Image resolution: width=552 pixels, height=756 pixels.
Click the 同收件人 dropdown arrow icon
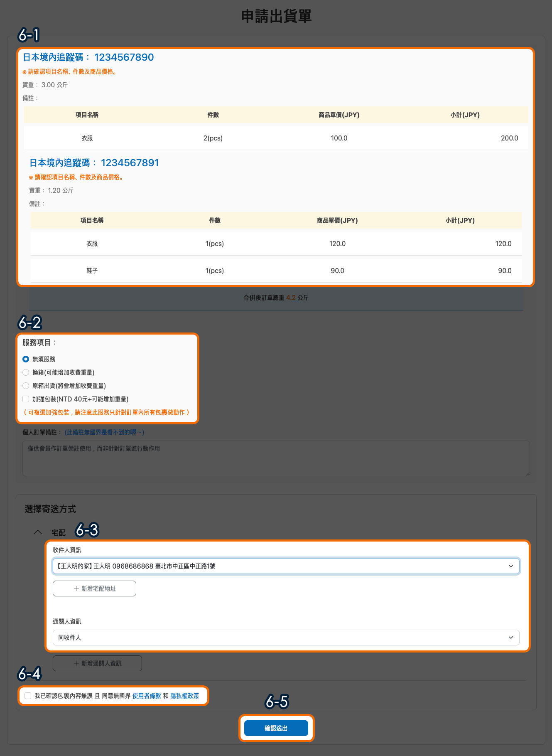coord(511,638)
